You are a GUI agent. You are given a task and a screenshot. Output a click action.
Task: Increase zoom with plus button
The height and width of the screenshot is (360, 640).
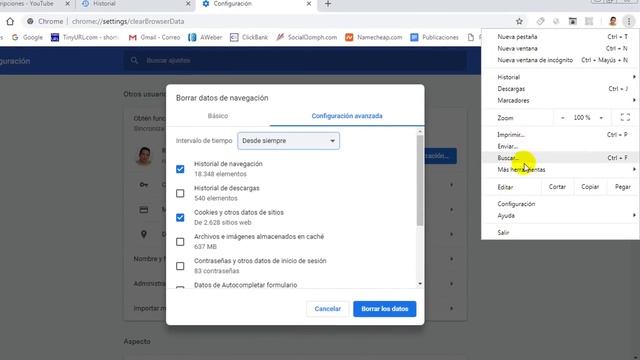click(601, 118)
